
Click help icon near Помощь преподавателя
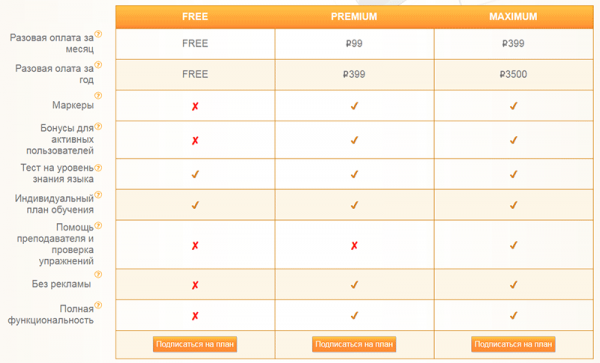[98, 226]
